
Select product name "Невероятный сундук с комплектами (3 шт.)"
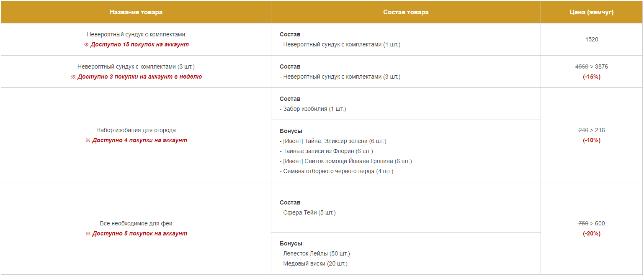tap(136, 66)
